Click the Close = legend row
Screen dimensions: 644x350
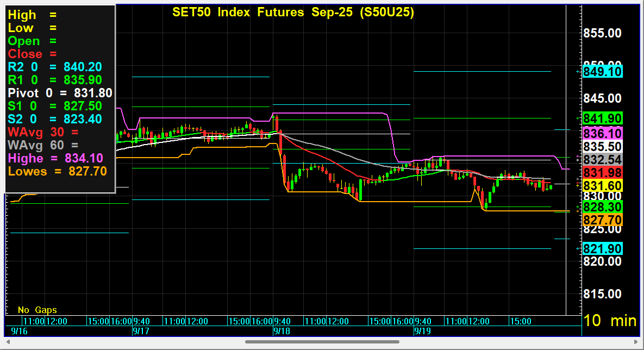click(x=32, y=54)
